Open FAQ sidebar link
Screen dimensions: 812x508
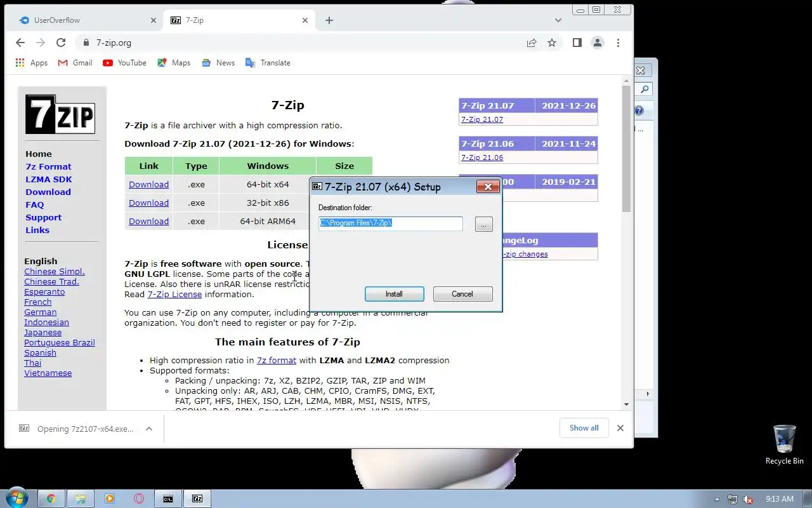(35, 204)
